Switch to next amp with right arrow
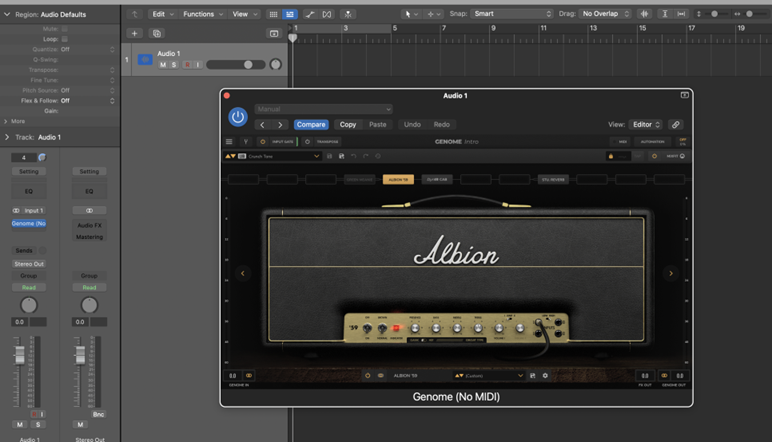Image resolution: width=772 pixels, height=442 pixels. tap(671, 273)
